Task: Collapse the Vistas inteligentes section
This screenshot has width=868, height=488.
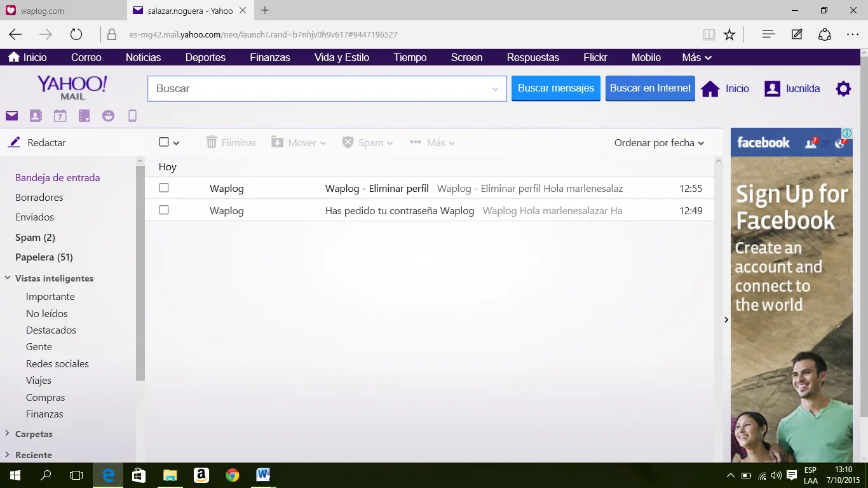Action: pos(7,278)
